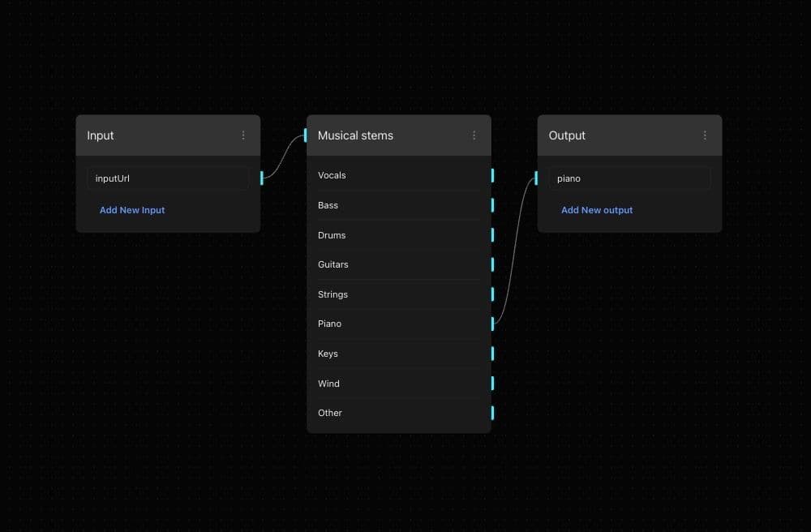Viewport: 811px width, 532px height.
Task: Click the Drums output port connector
Action: coord(492,235)
